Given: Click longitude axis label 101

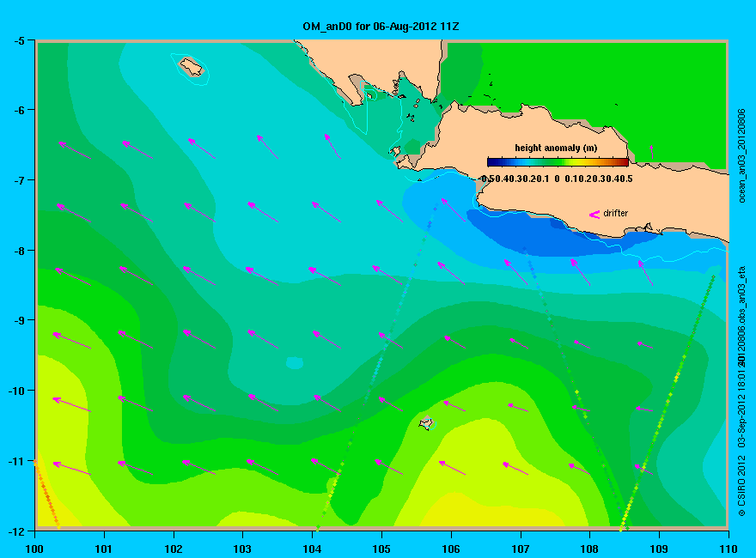Looking at the screenshot, I should 104,549.
